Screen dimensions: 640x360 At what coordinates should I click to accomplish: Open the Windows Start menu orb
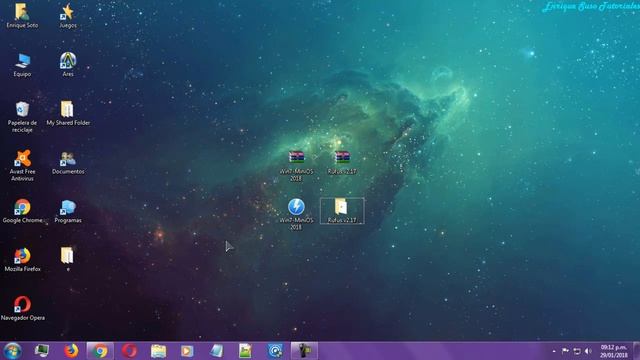12,351
